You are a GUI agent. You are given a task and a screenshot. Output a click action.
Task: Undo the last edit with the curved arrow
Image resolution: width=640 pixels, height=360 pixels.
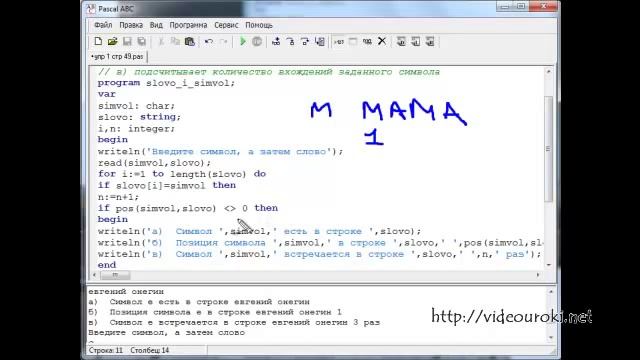coord(209,41)
